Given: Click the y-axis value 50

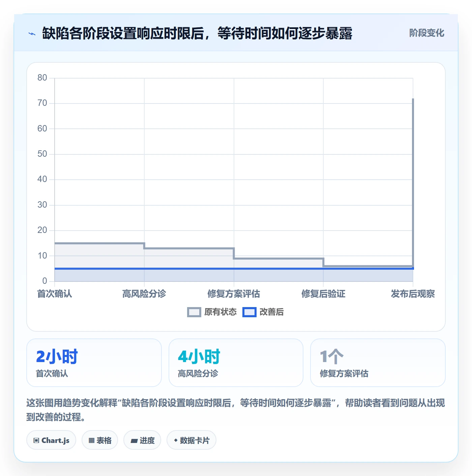Looking at the screenshot, I should pos(42,154).
